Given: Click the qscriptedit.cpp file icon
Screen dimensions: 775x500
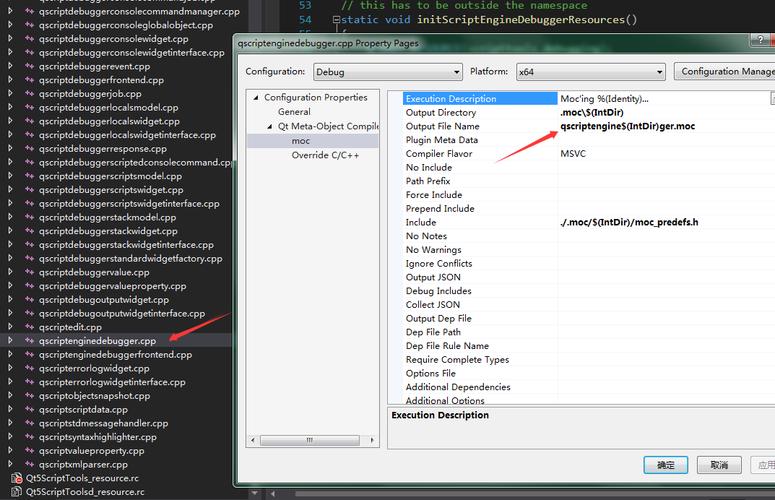Looking at the screenshot, I should pyautogui.click(x=28, y=327).
